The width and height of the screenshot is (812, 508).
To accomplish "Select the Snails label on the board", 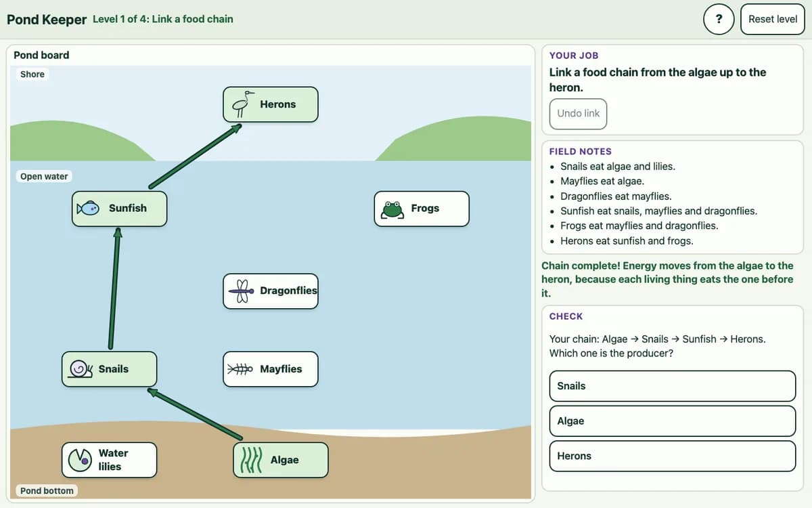I will point(114,369).
